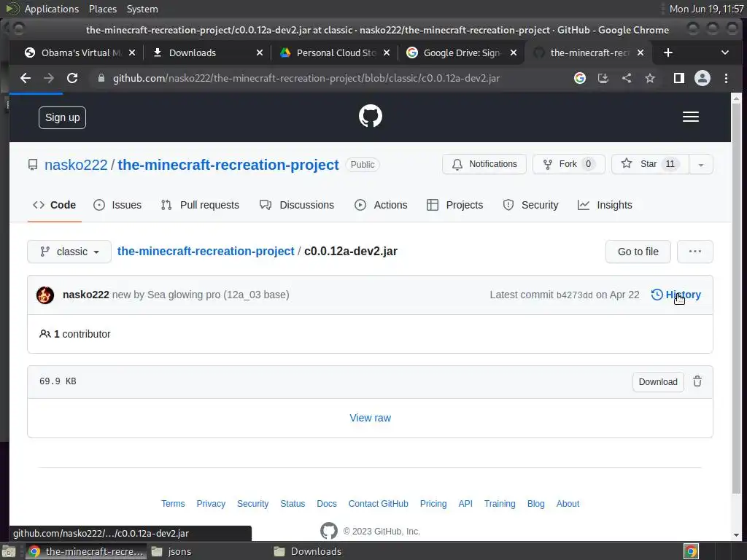Click the Sign up button

pyautogui.click(x=63, y=117)
